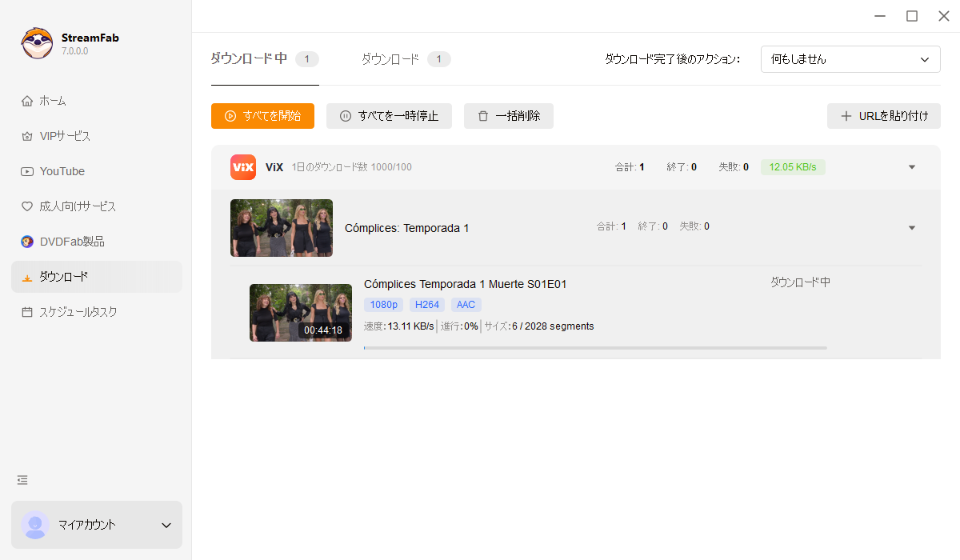Open the 何もしません action dropdown
This screenshot has height=560, width=960.
[x=850, y=58]
